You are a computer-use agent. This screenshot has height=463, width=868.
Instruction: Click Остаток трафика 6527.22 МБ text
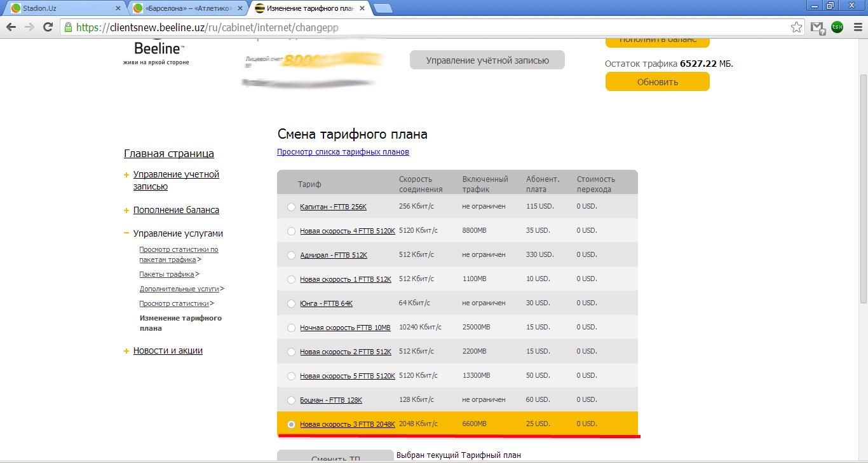pyautogui.click(x=669, y=64)
